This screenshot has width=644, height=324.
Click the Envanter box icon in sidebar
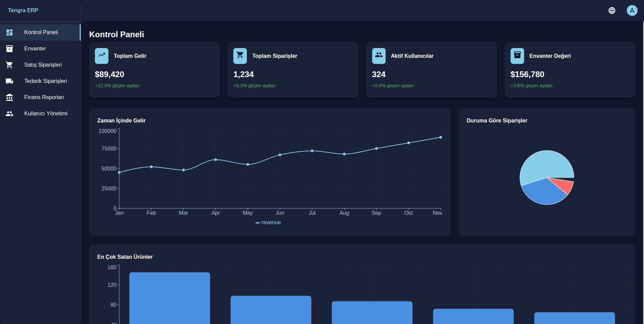coord(9,49)
